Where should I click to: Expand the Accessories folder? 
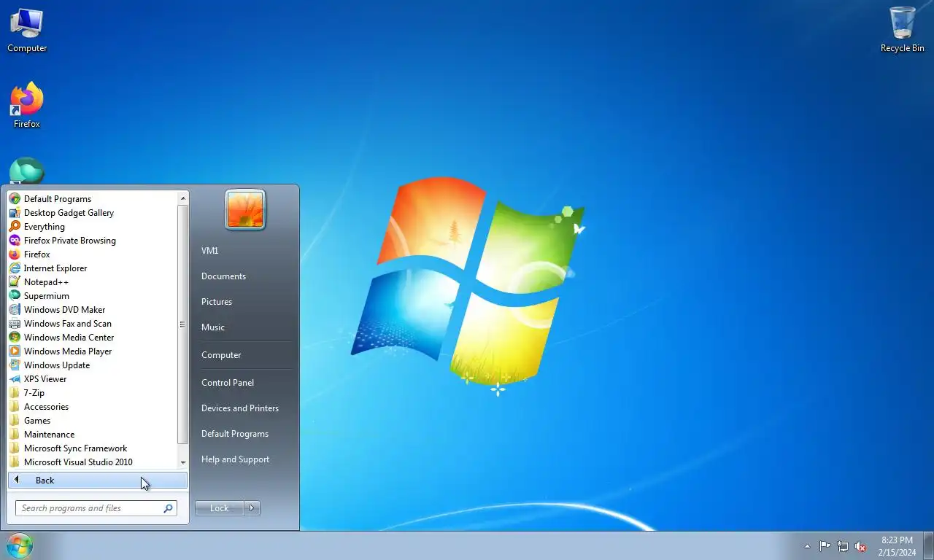point(46,407)
